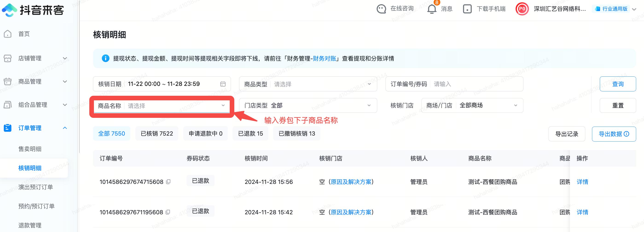This screenshot has height=232, width=644.
Task: Click the red PO account avatar
Action: (522, 9)
